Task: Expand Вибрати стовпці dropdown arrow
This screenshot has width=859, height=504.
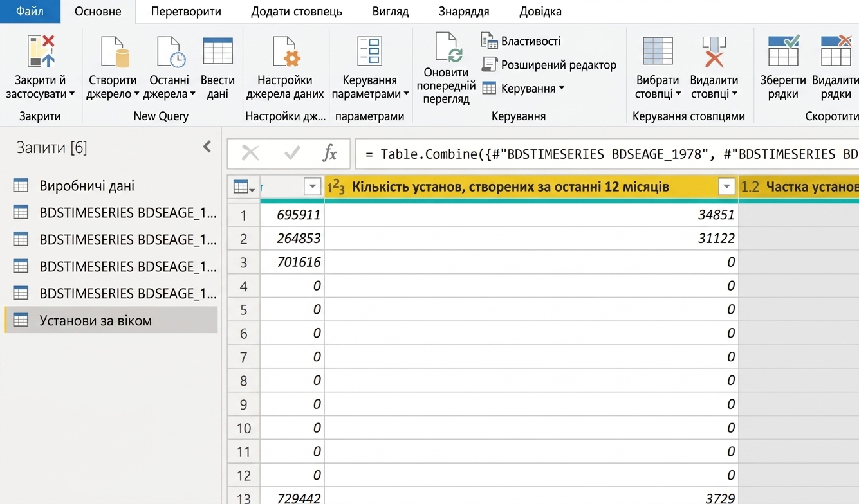Action: coord(678,94)
